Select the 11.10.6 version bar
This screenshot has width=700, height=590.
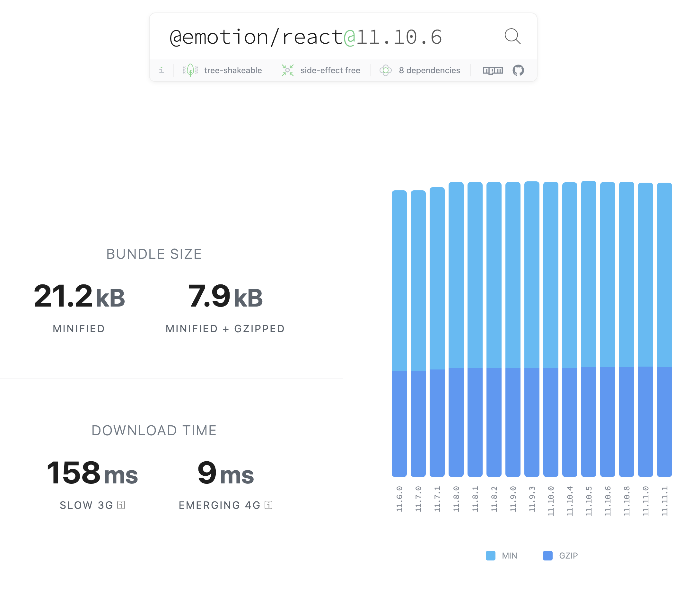[607, 334]
